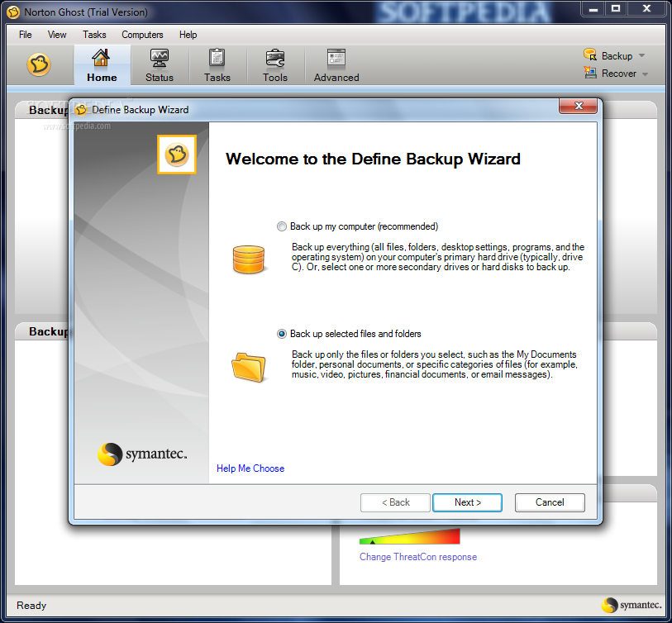The height and width of the screenshot is (623, 672).
Task: Open the Computers menu
Action: (142, 35)
